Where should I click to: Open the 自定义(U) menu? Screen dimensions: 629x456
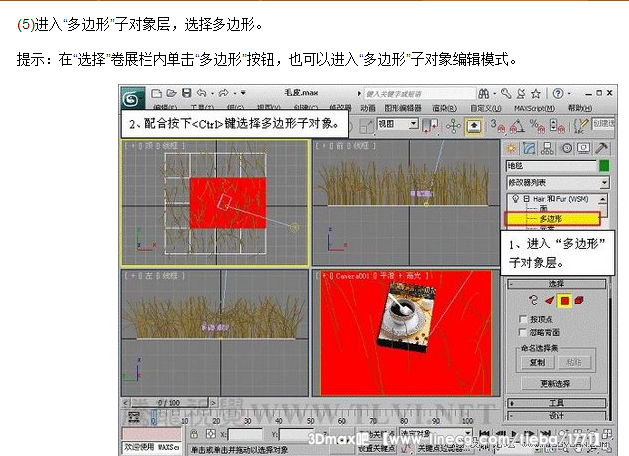tap(486, 108)
